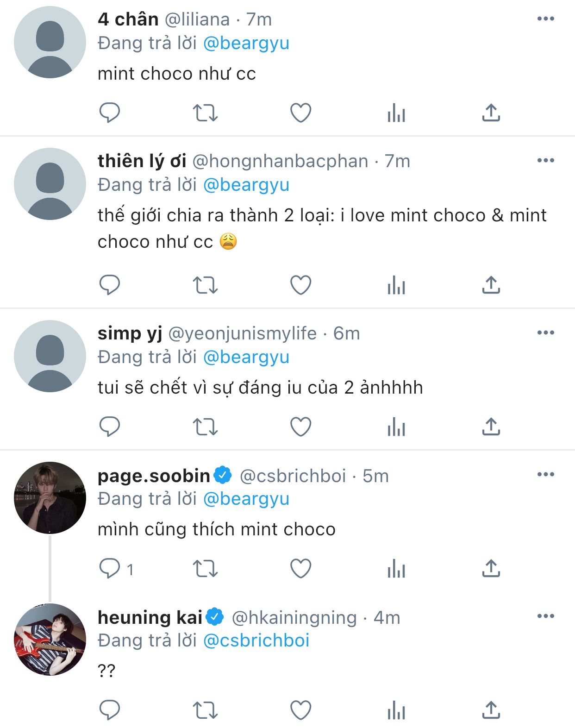Like heuning kai's "??" reply
The image size is (575, 728).
(300, 710)
